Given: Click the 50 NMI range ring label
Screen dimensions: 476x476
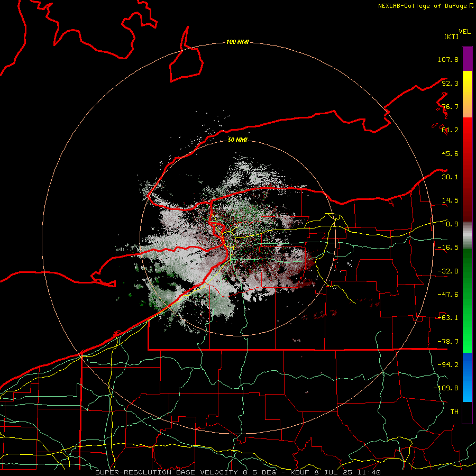Looking at the screenshot, I should click(237, 140).
